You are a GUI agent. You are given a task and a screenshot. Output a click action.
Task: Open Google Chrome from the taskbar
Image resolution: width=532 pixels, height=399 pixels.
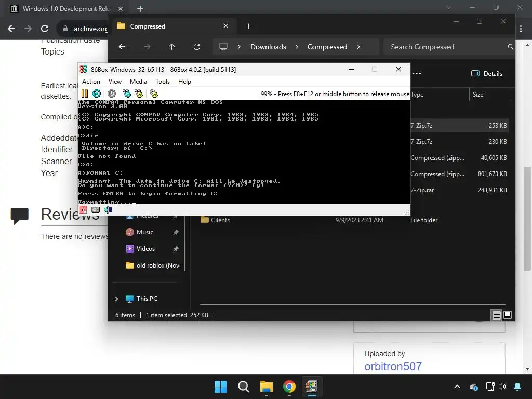(x=289, y=387)
